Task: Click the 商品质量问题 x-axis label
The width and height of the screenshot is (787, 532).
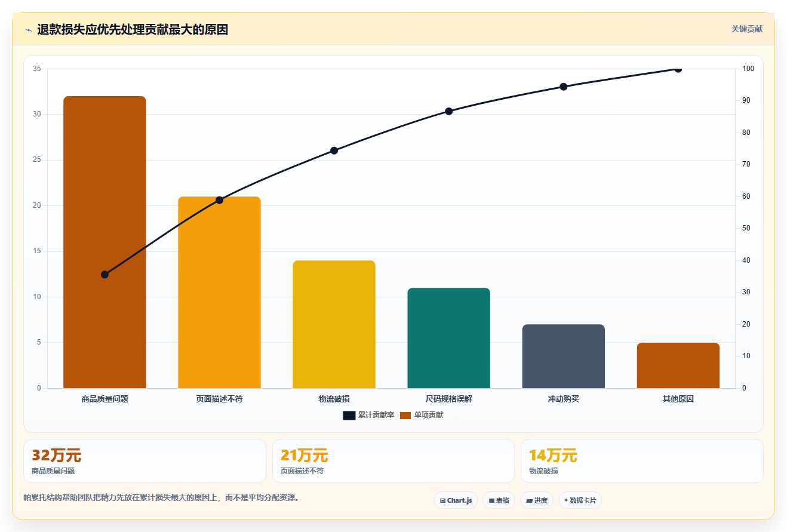Action: 104,399
